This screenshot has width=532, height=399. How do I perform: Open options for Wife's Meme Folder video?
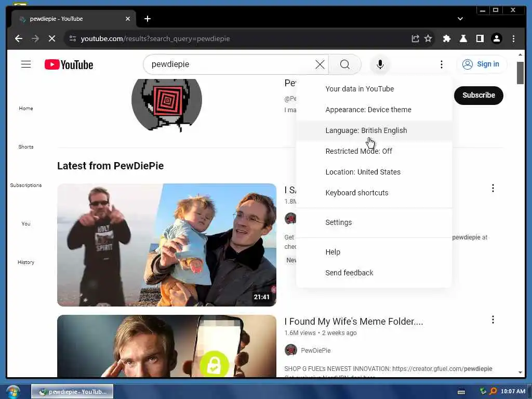493,320
